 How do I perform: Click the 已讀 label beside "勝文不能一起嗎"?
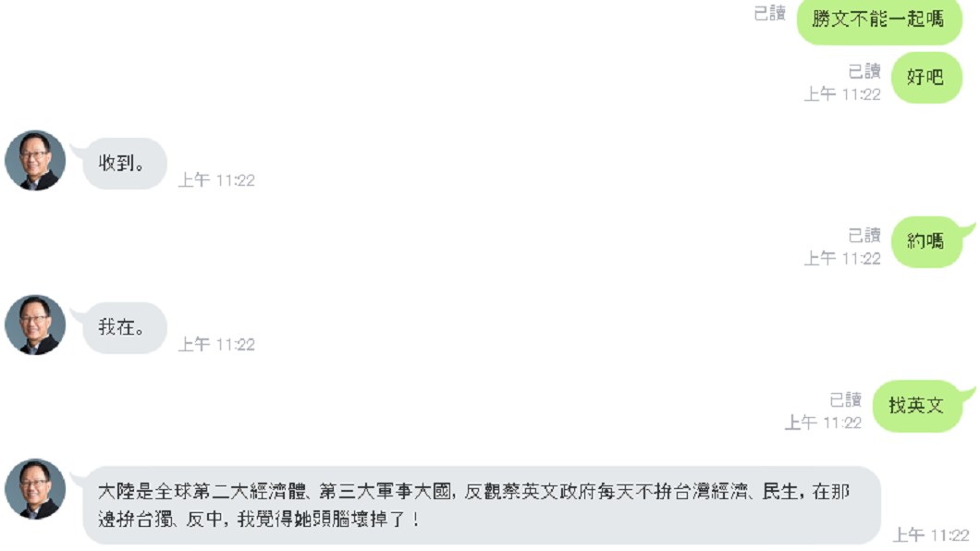pyautogui.click(x=769, y=13)
